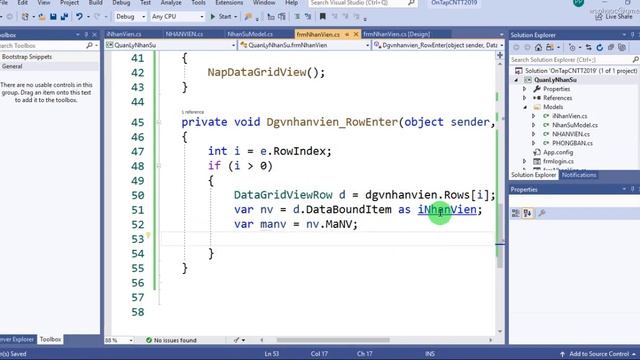
Task: Click Solution Explorer search magnifier icon
Action: coord(635,60)
